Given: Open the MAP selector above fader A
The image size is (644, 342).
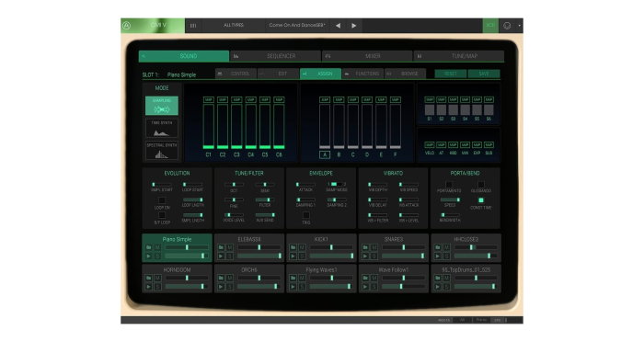Looking at the screenshot, I should [325, 100].
